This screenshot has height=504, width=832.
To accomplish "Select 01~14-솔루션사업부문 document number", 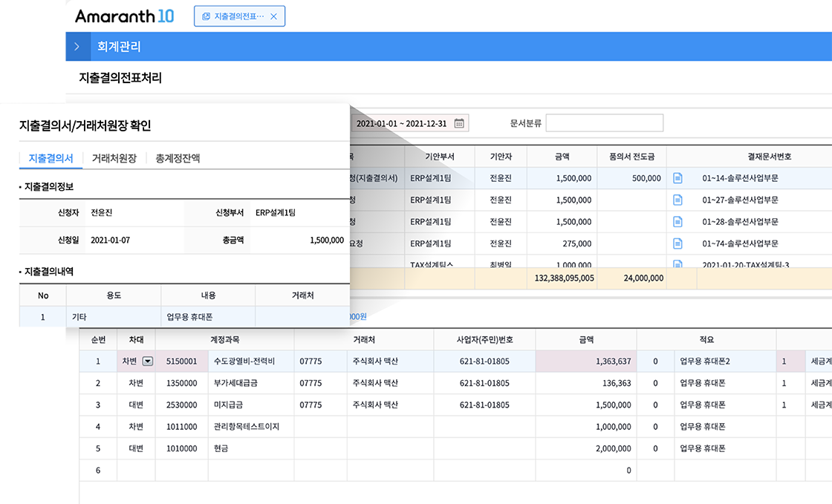I will pos(740,178).
